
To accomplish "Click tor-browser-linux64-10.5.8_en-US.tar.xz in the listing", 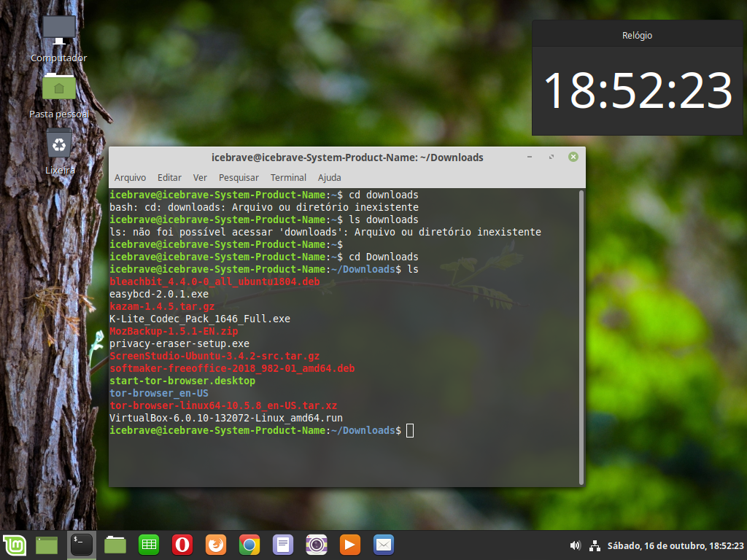I will 223,405.
